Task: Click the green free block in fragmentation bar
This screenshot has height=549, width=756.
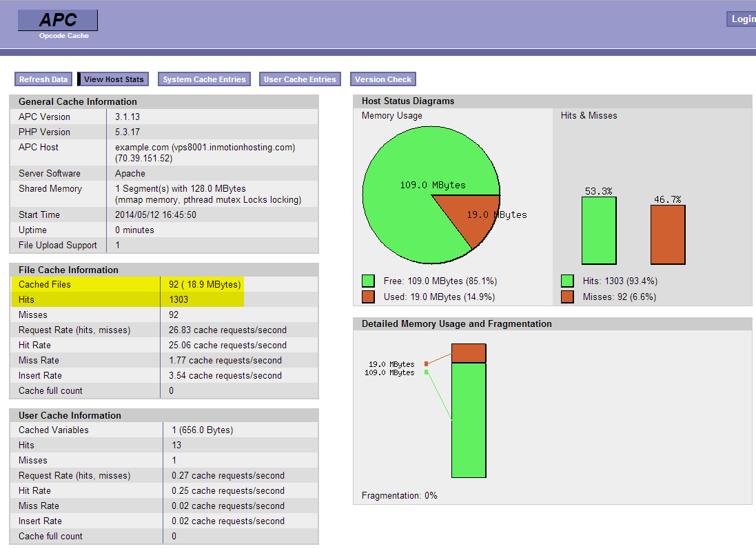Action: (x=469, y=419)
